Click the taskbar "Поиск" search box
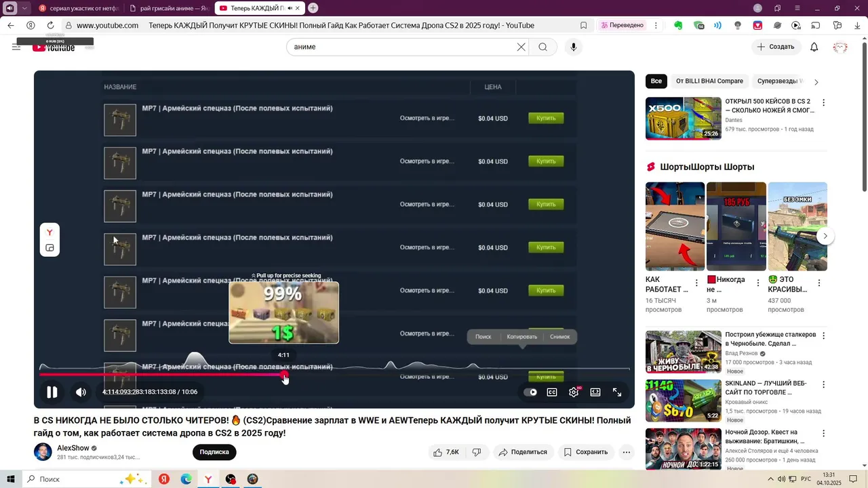This screenshot has height=488, width=868. tap(85, 479)
